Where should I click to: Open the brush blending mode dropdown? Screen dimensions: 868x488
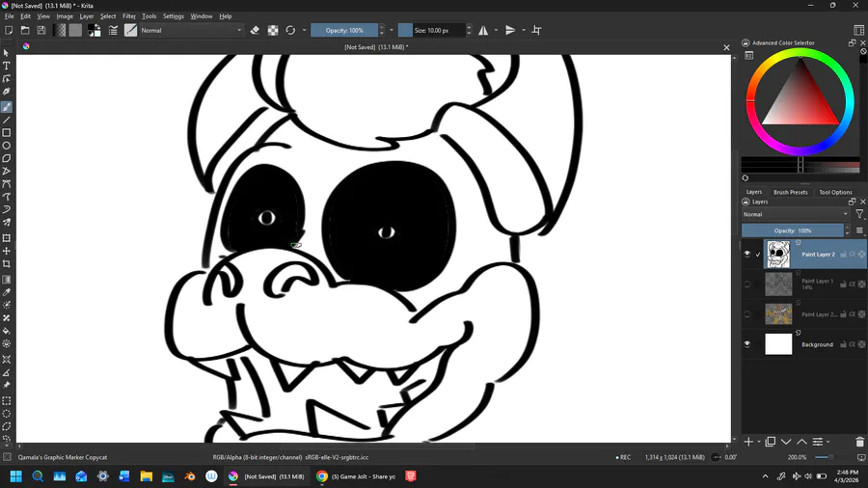[192, 31]
